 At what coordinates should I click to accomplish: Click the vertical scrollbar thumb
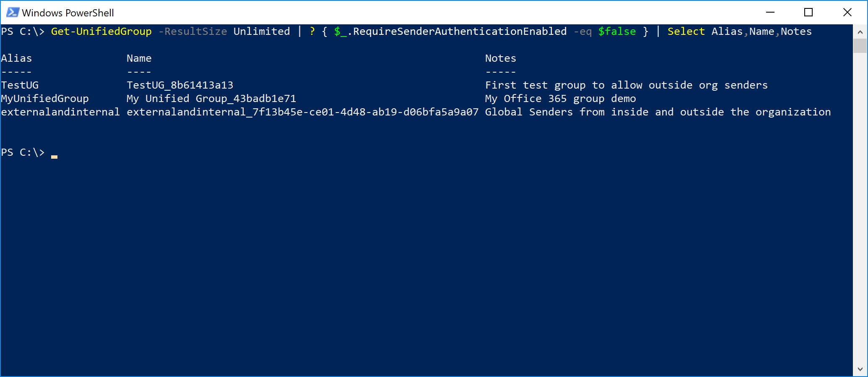tap(860, 45)
